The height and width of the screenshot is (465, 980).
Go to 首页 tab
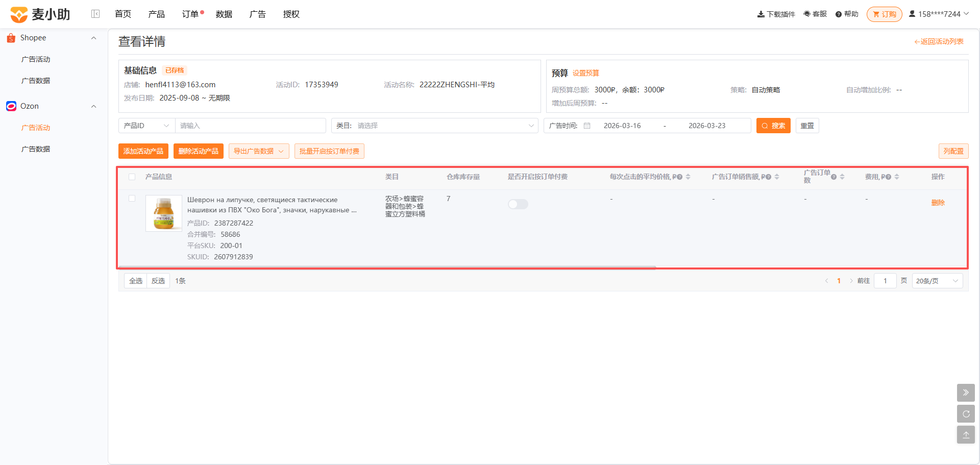tap(123, 14)
